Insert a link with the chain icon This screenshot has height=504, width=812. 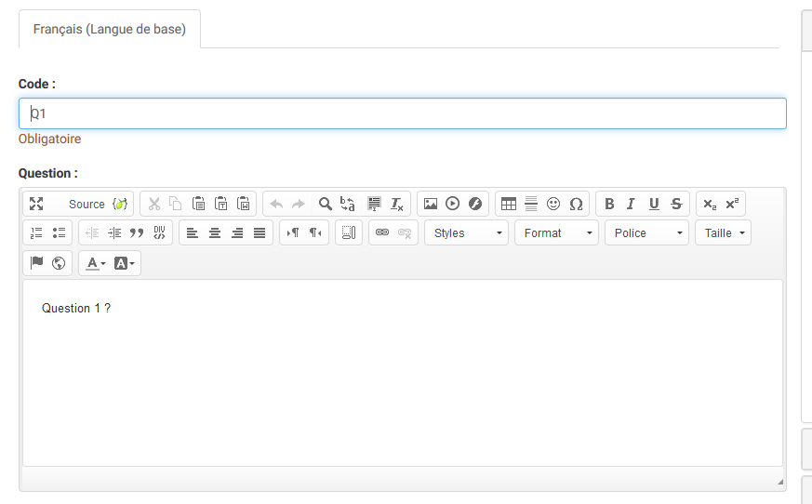pyautogui.click(x=381, y=232)
